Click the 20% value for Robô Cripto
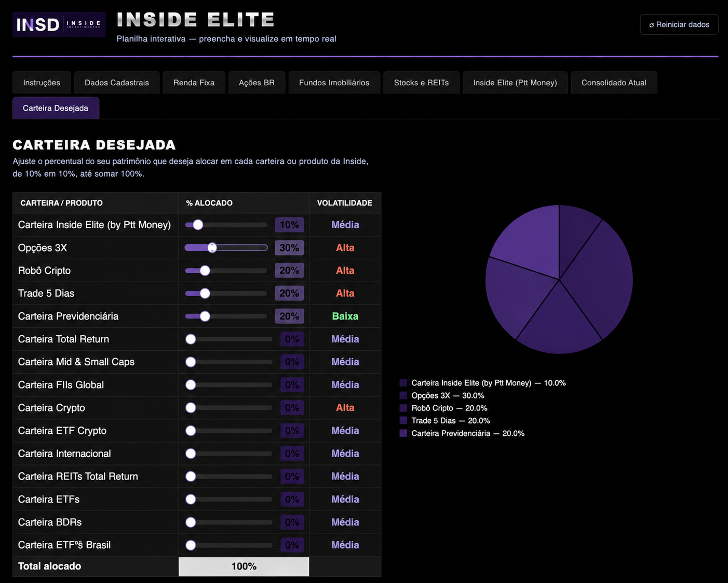The image size is (728, 583). 289,271
